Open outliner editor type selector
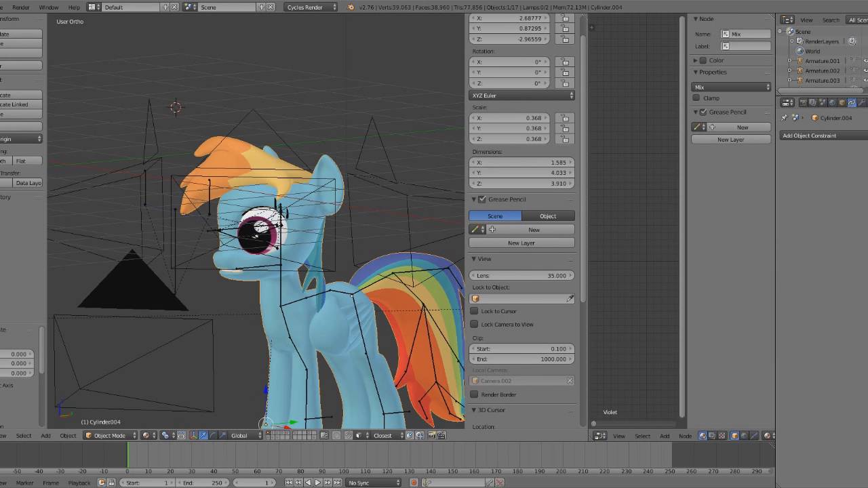Viewport: 868px width, 488px height. 788,20
